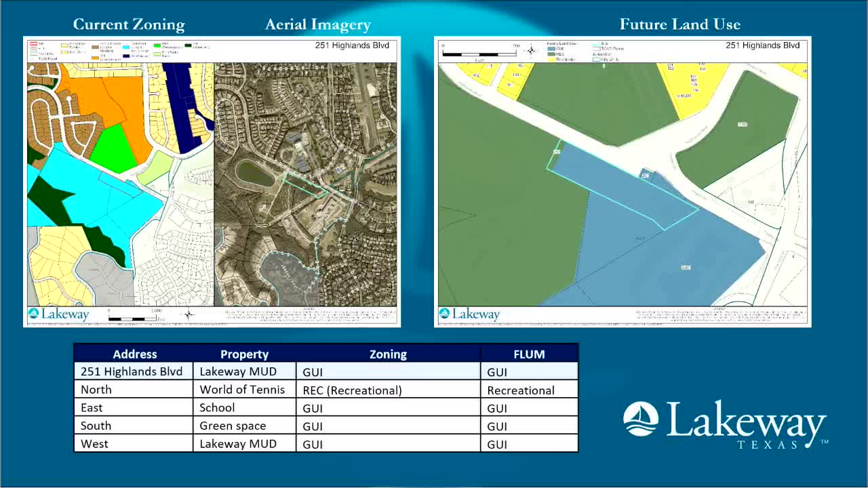This screenshot has width=868, height=488.
Task: Select the 251 Highlands Blvd table row
Action: 325,371
